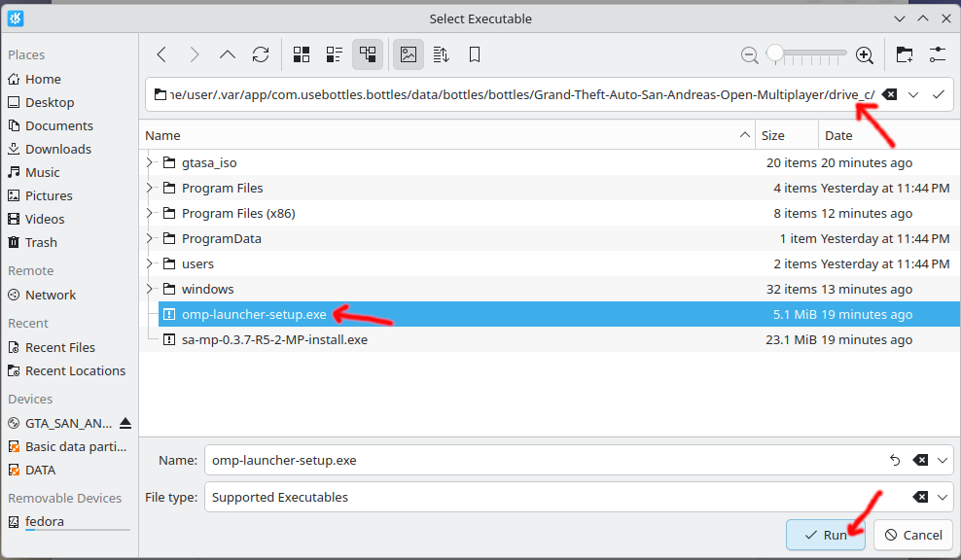Screen dimensions: 961x560
Task: Toggle file preview display
Action: pos(409,55)
